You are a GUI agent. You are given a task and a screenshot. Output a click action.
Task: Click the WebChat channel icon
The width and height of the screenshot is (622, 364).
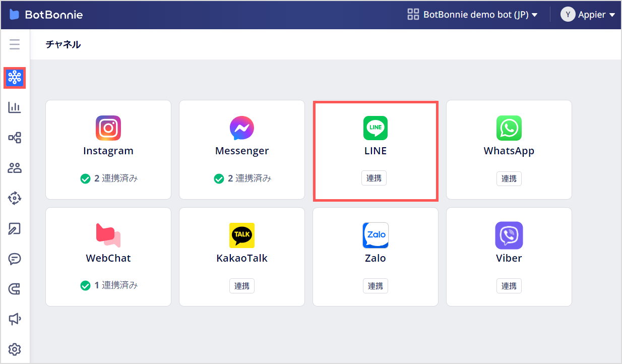coord(108,235)
